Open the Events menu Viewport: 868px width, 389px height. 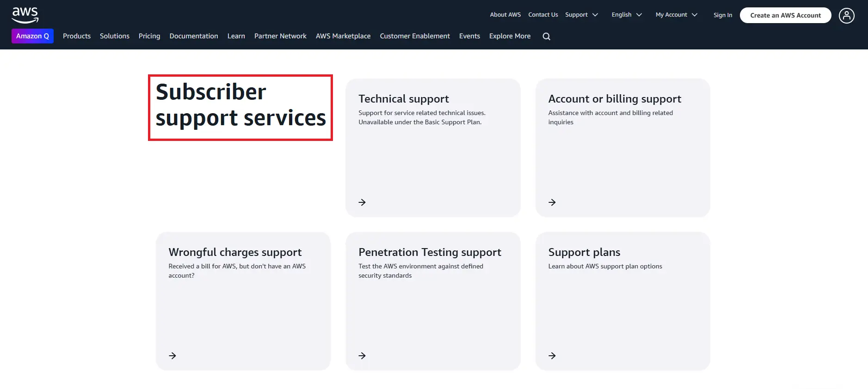[469, 36]
